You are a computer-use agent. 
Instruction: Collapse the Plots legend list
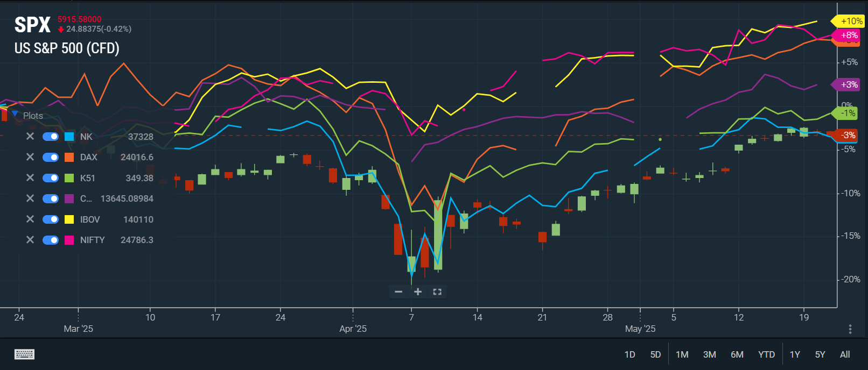[15, 115]
